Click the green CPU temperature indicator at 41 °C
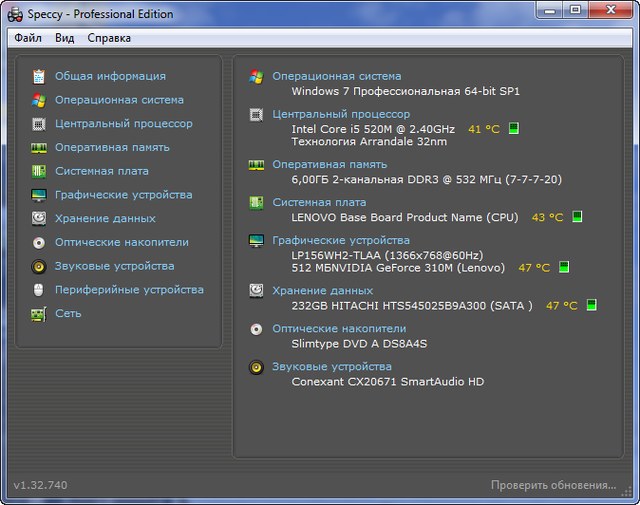The height and width of the screenshot is (505, 640). coord(514,129)
